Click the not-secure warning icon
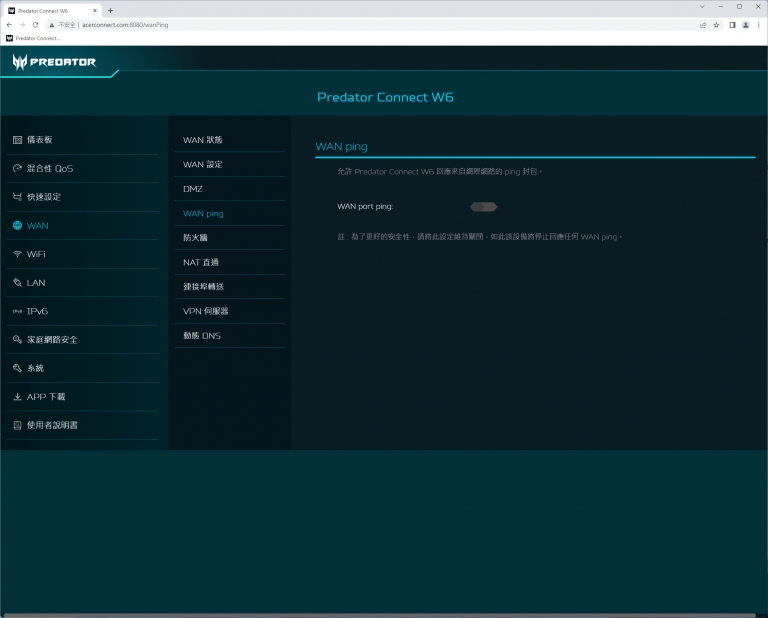Image resolution: width=768 pixels, height=618 pixels. pos(51,24)
